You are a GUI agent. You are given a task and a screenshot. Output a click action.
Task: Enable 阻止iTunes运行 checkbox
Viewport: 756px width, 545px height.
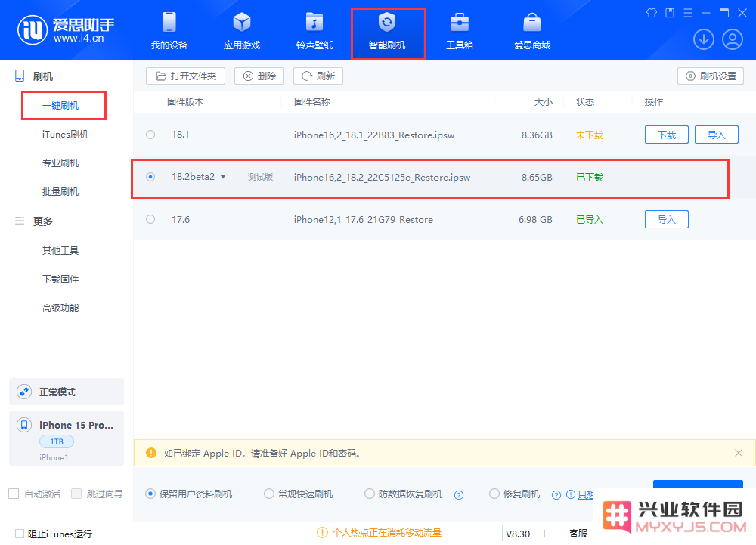click(x=20, y=534)
